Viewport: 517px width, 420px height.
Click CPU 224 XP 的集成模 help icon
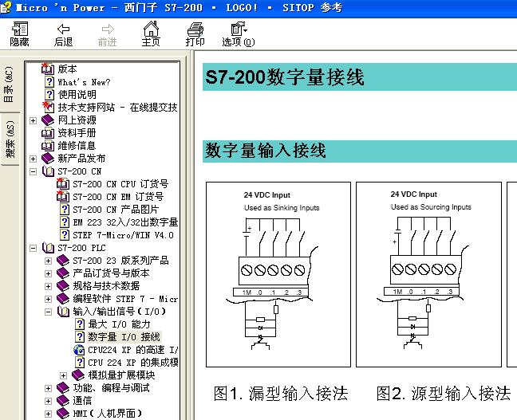pos(80,363)
